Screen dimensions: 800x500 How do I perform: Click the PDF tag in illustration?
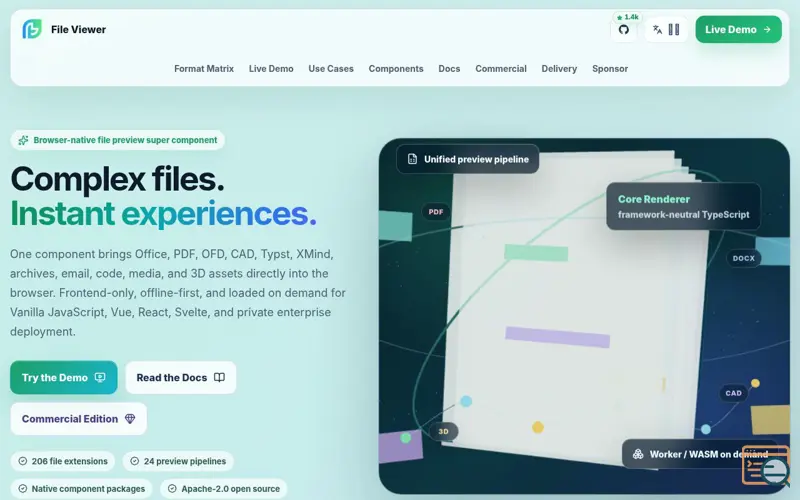pos(436,212)
